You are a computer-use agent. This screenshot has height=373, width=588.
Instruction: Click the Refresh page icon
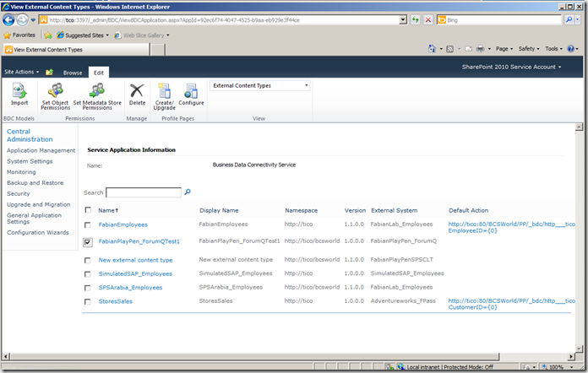[x=415, y=20]
